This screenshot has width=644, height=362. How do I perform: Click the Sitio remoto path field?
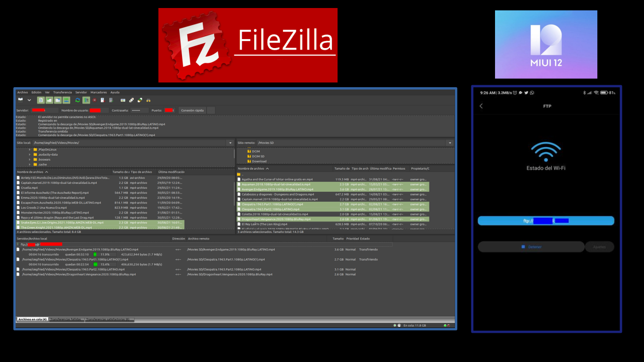[351, 143]
